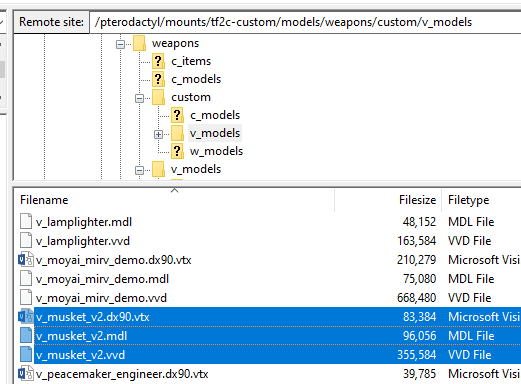This screenshot has height=384, width=521.
Task: Click the filesize value 96,056
Action: [419, 336]
